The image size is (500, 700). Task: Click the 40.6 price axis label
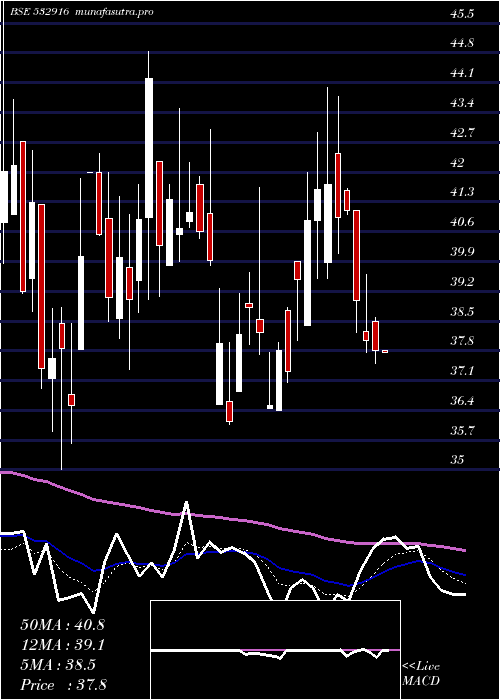pos(462,222)
